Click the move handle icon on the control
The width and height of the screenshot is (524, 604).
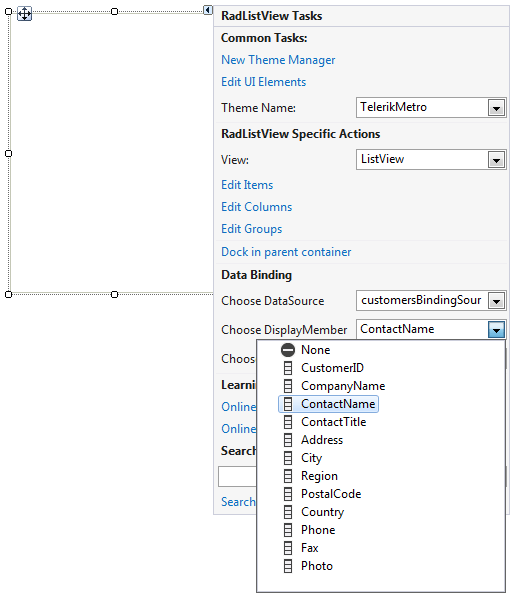[24, 14]
